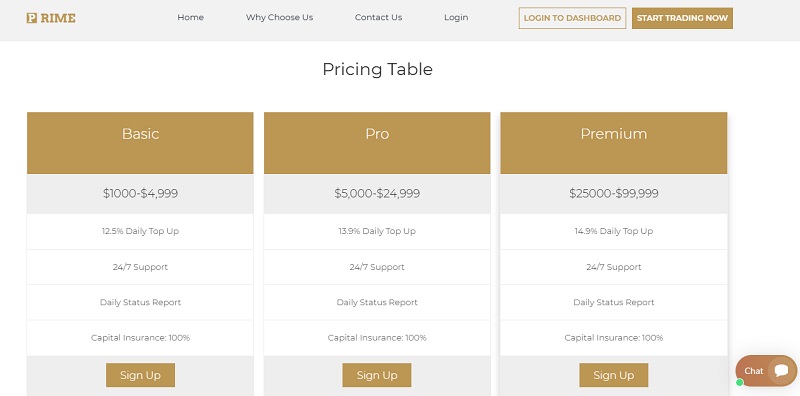Screen dimensions: 800x396
Task: Click Daily Status Report in Basic plan
Action: pyautogui.click(x=140, y=302)
